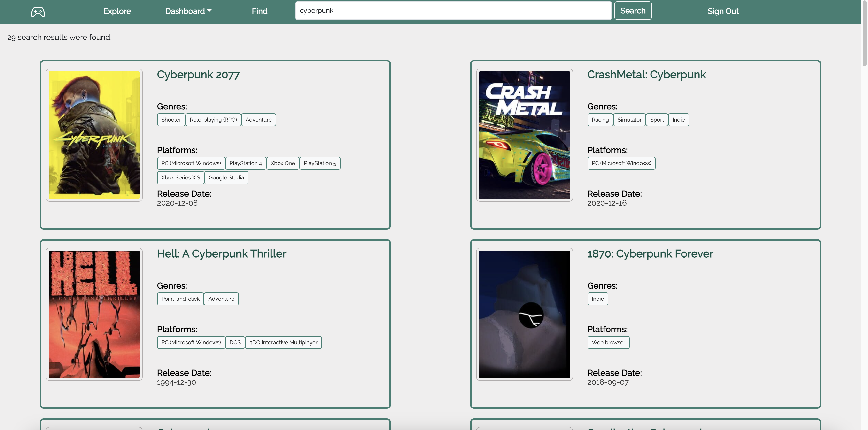Select the Indie genre under CrashMetal
Viewport: 868px width, 430px height.
click(679, 120)
